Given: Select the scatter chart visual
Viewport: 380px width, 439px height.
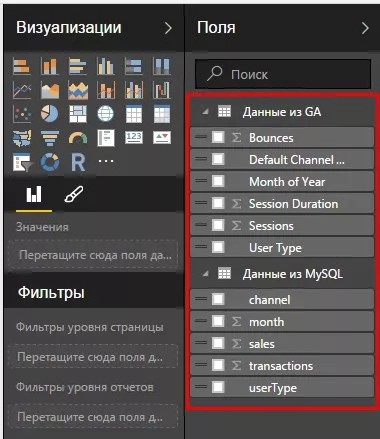Looking at the screenshot, I should click(x=22, y=114).
